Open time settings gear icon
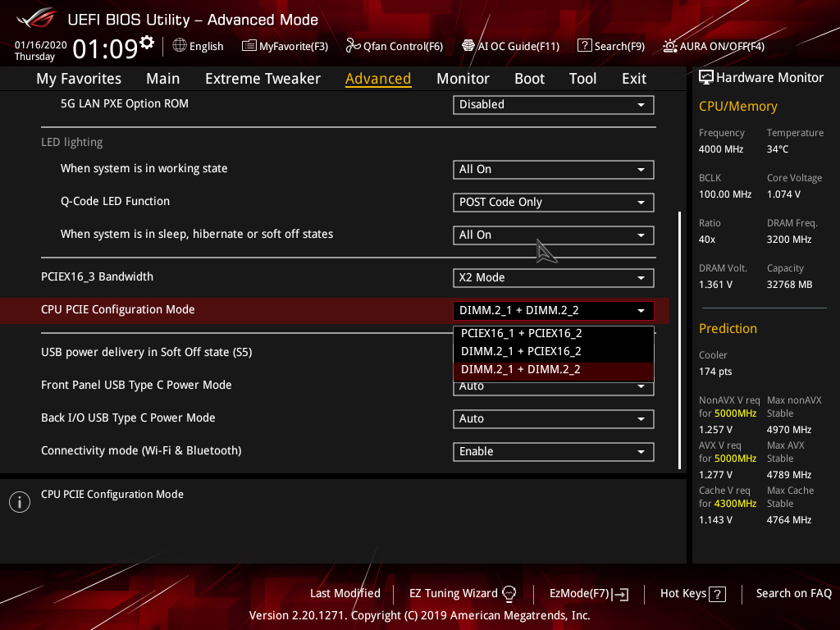 [147, 43]
